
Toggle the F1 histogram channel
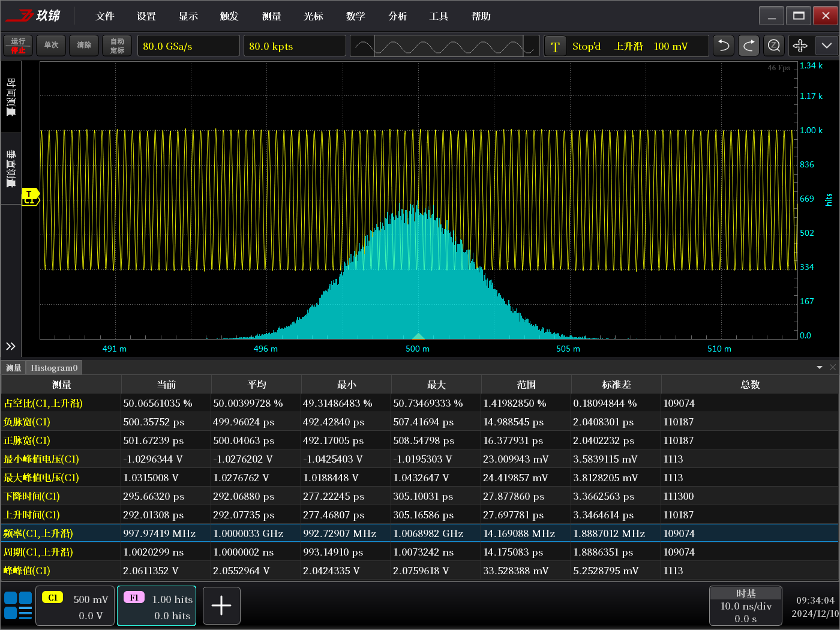tap(157, 606)
